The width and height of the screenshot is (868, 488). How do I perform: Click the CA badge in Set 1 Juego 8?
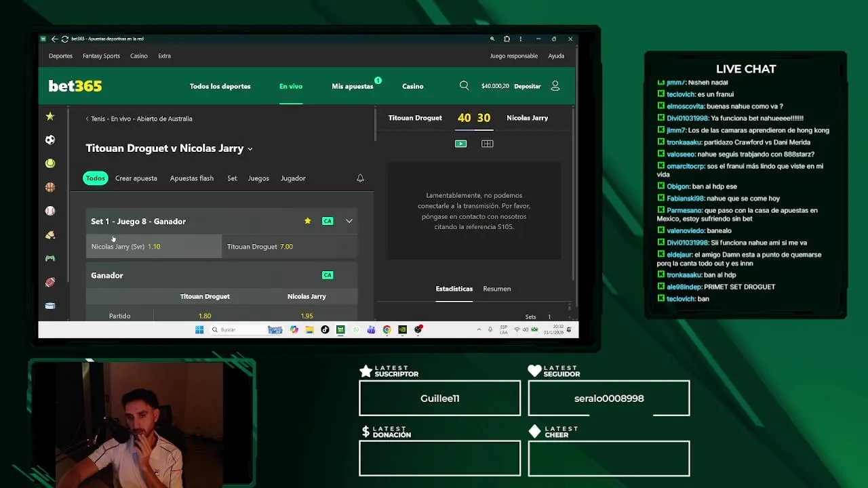(328, 221)
